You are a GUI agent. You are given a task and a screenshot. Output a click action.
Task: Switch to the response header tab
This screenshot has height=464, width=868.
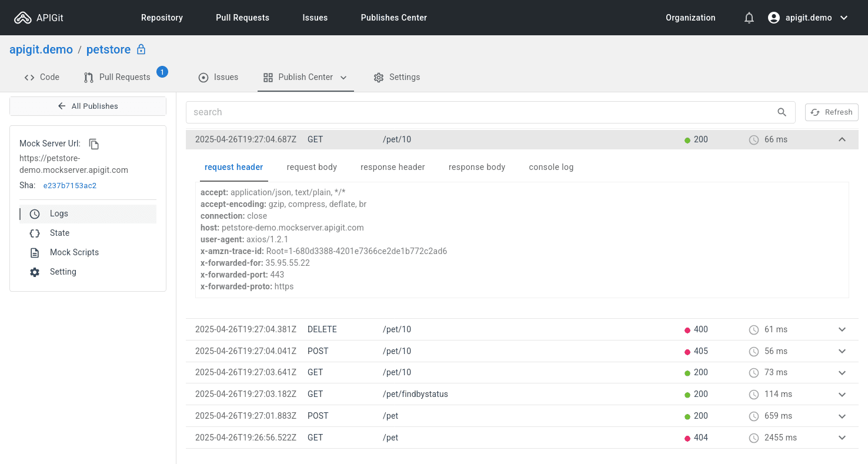pos(393,167)
